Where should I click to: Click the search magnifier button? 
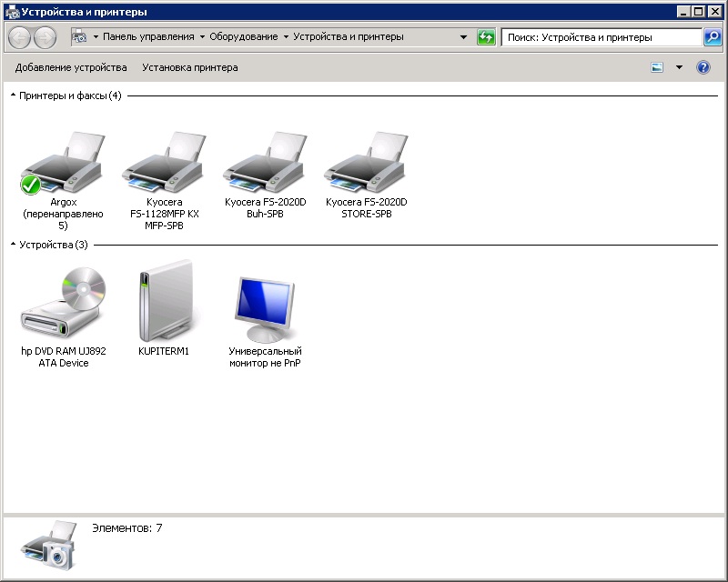pos(713,37)
